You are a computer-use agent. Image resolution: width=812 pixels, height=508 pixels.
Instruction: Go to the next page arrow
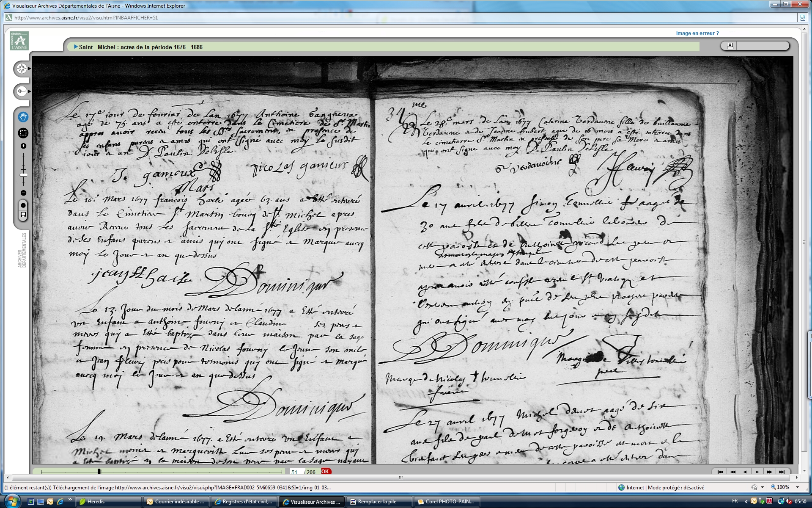pyautogui.click(x=757, y=472)
